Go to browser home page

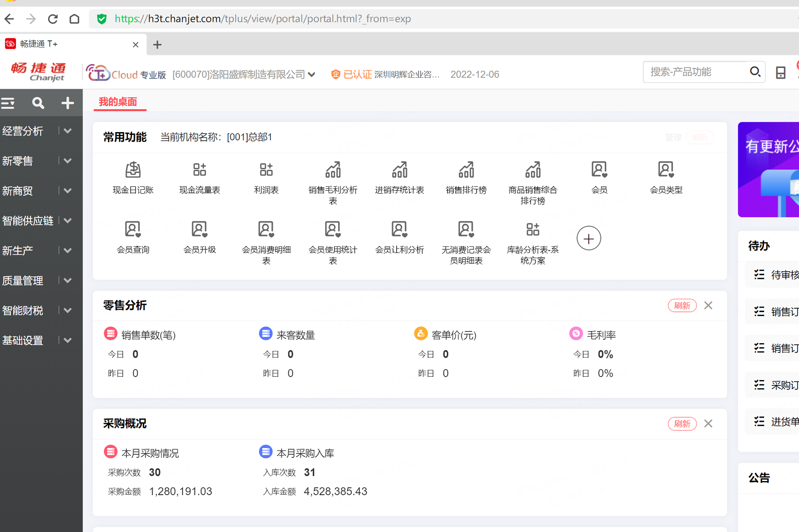[74, 19]
